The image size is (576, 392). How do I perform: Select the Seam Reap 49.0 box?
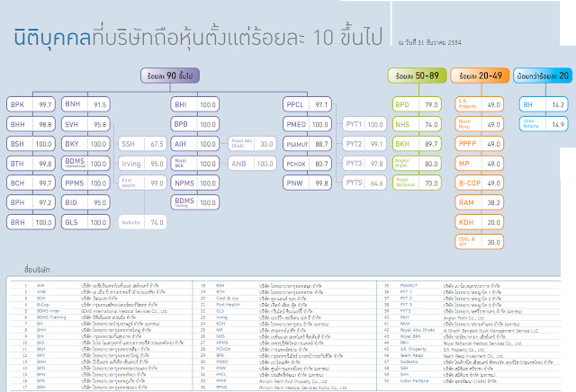480,124
